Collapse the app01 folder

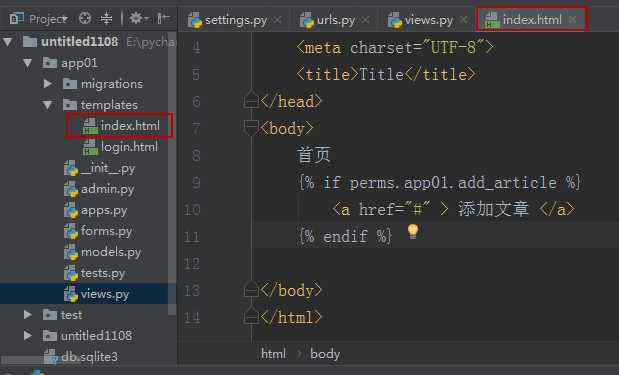pyautogui.click(x=27, y=63)
